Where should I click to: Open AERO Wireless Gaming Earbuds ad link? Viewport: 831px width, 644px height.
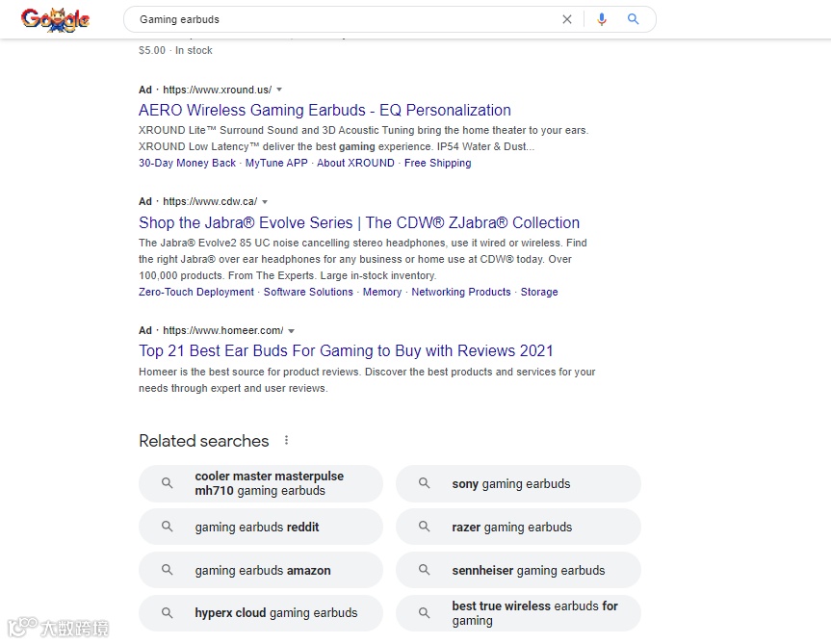click(x=325, y=110)
